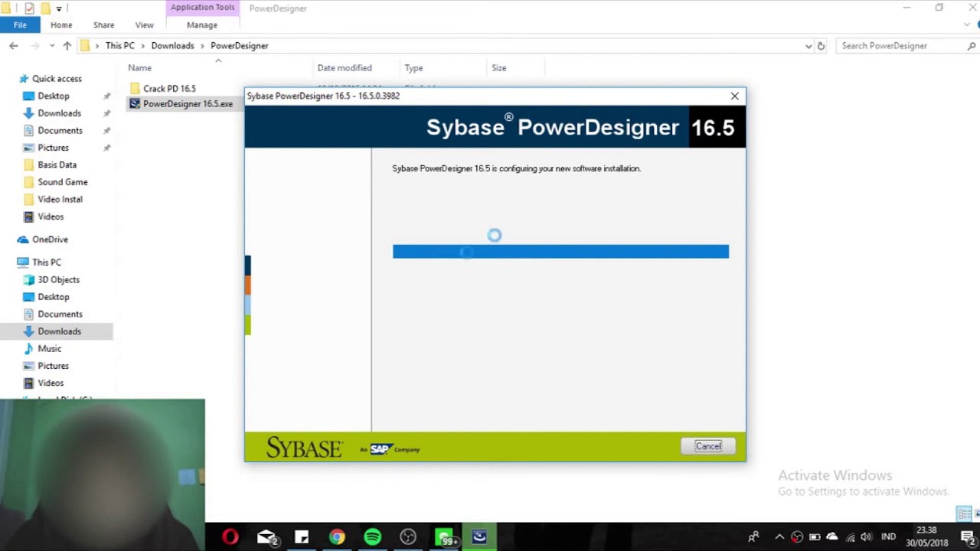Select This PC in navigation pane
Viewport: 980px width, 551px height.
pos(46,262)
